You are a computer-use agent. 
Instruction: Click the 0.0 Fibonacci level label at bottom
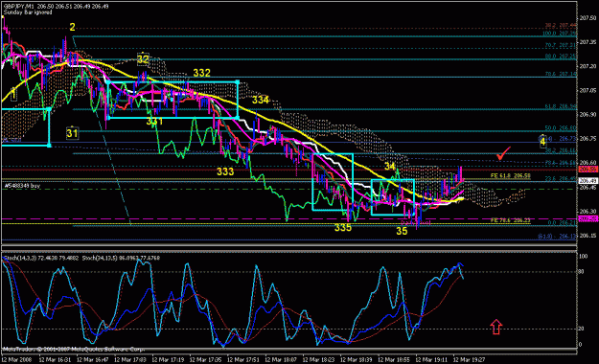coord(562,222)
